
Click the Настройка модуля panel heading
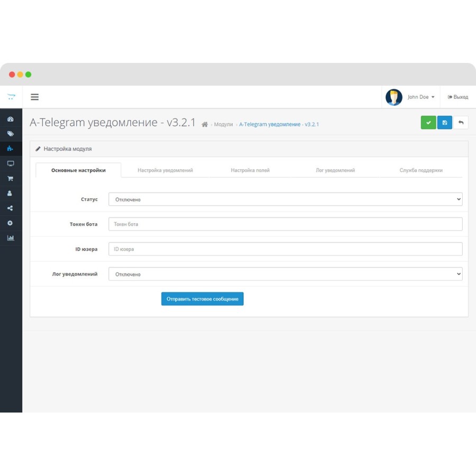pyautogui.click(x=67, y=149)
